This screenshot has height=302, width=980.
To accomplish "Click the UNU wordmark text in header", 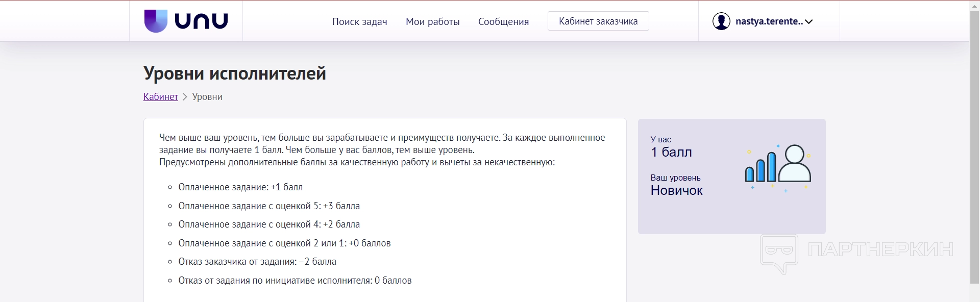I will pyautogui.click(x=201, y=21).
